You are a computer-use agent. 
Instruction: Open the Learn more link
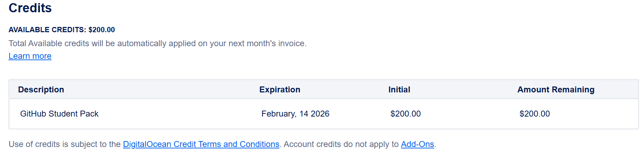[30, 56]
